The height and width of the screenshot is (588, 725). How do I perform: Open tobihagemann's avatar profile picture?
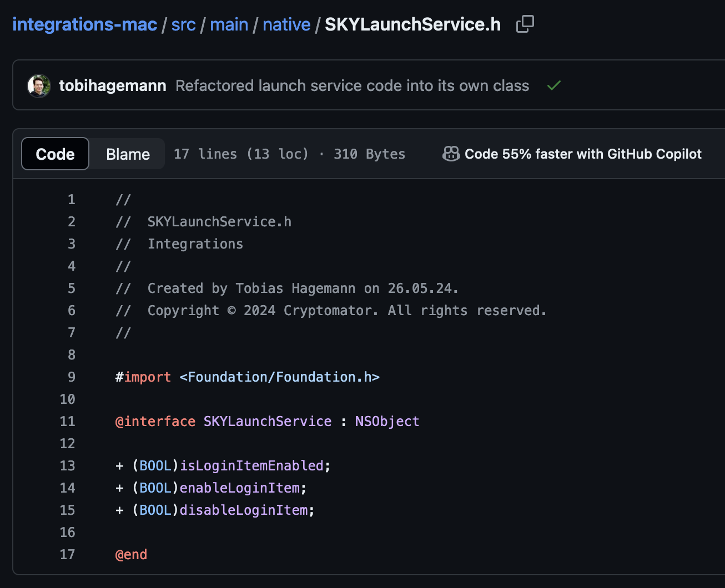[x=39, y=86]
